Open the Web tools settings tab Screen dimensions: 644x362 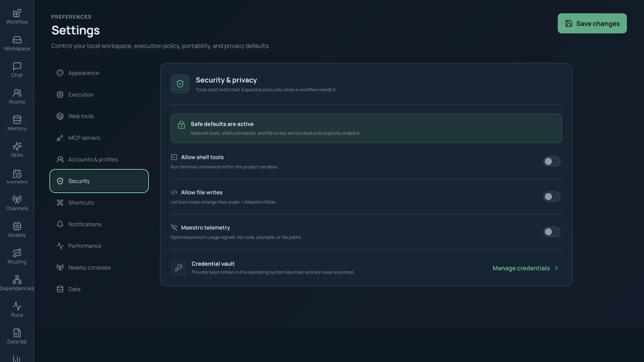click(99, 116)
